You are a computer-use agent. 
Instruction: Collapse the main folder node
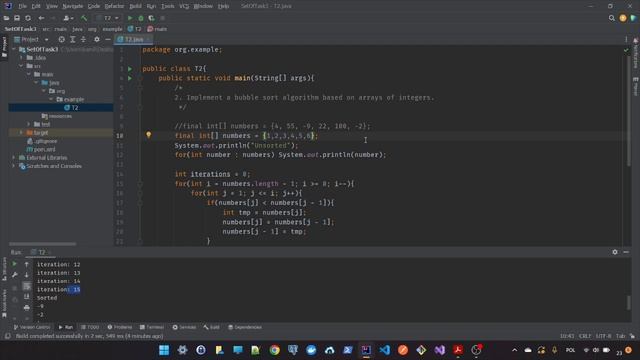[x=29, y=74]
